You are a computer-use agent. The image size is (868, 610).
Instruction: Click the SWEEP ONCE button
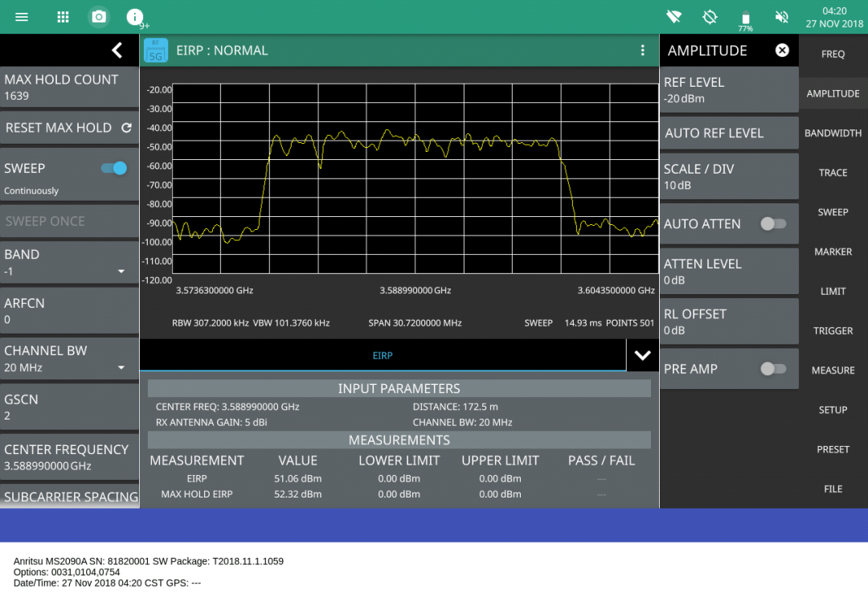(x=69, y=221)
